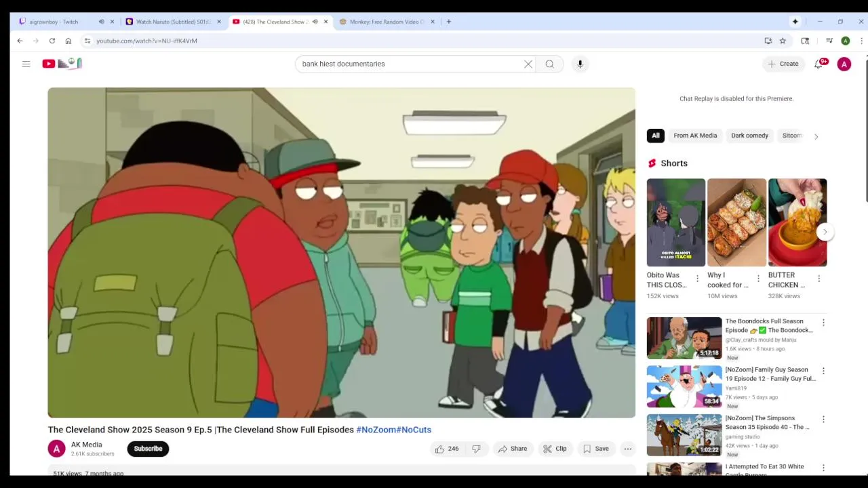Open the notifications bell
The width and height of the screenshot is (868, 488).
818,64
